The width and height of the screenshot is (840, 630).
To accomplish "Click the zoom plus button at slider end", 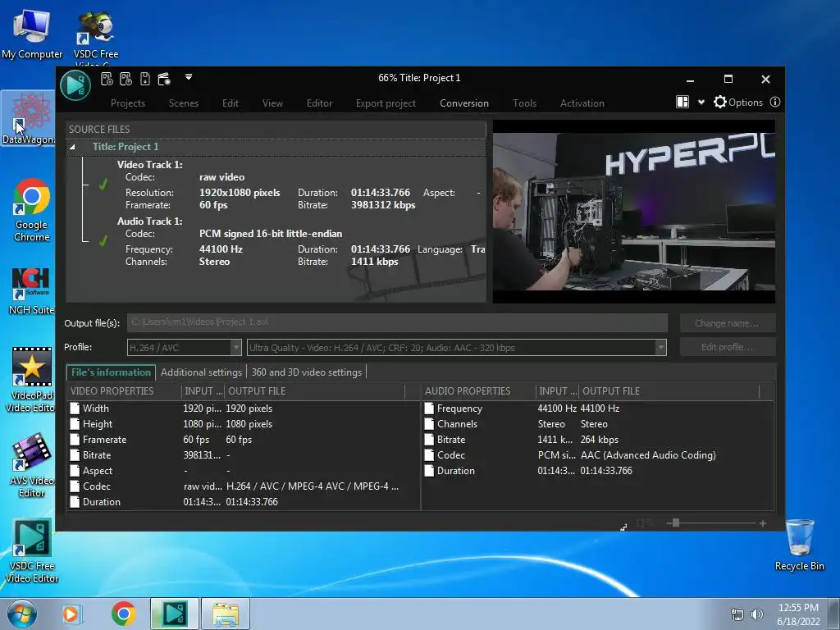I will click(x=762, y=523).
